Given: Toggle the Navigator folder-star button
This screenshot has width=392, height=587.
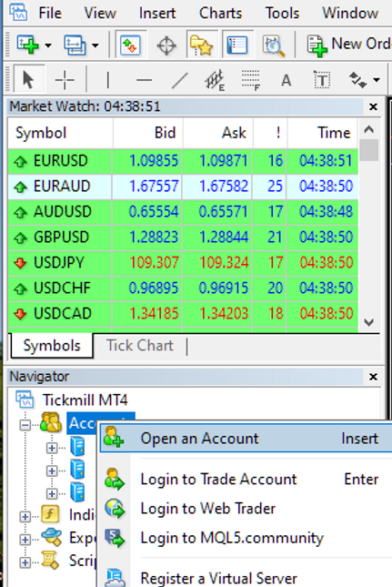Looking at the screenshot, I should coord(202,45).
